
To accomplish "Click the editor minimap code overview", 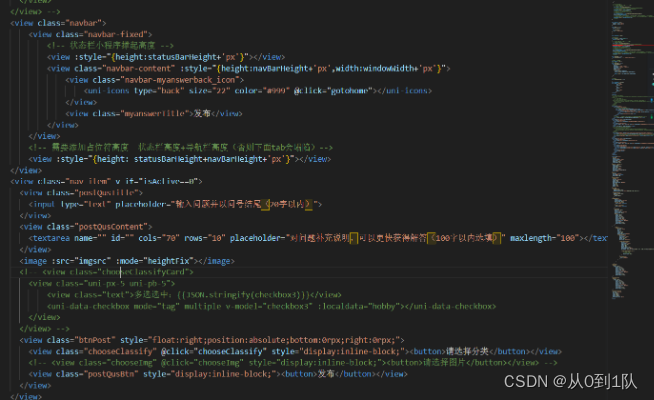I will (x=631, y=150).
